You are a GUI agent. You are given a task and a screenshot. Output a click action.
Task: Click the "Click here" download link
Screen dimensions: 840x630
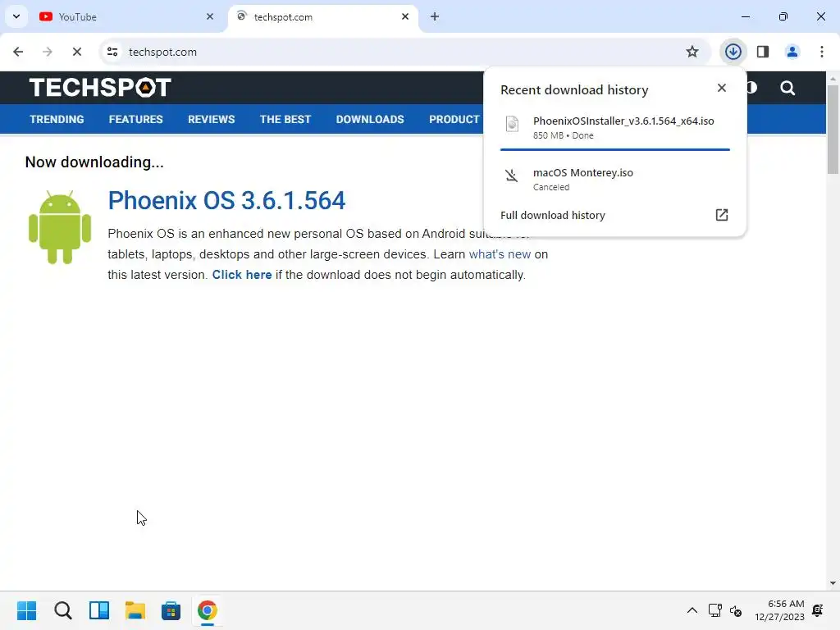click(x=242, y=275)
